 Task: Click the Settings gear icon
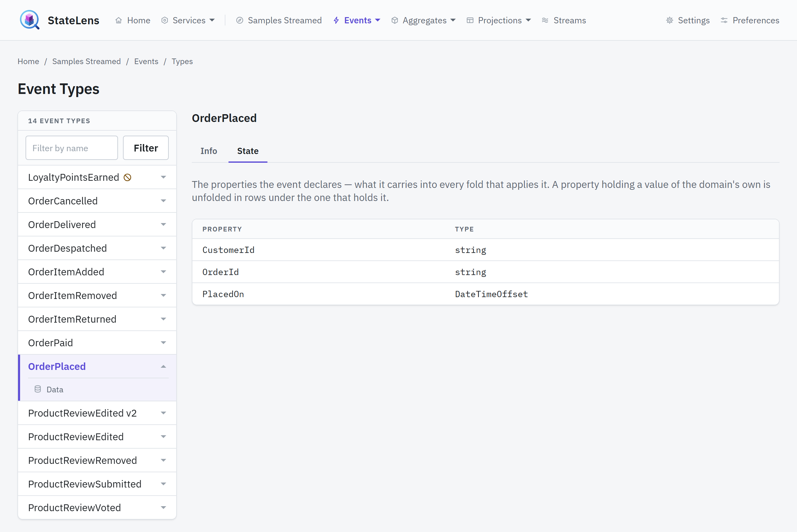(669, 20)
